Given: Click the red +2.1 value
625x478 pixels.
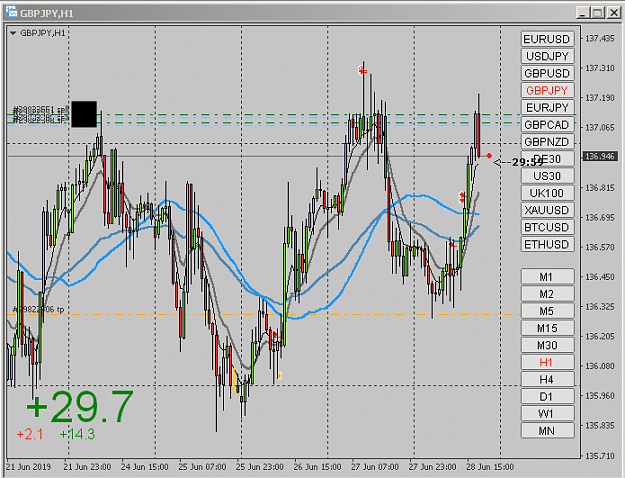Looking at the screenshot, I should 30,434.
